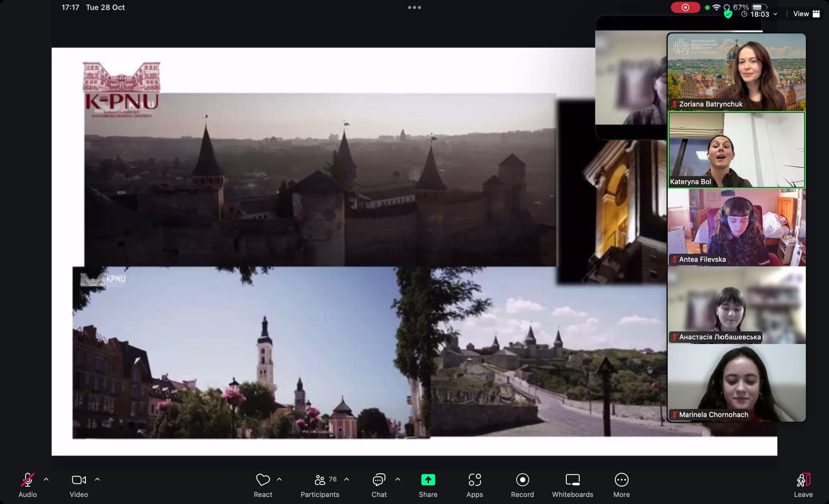Click the green Share screen icon
829x504 pixels.
pyautogui.click(x=428, y=480)
